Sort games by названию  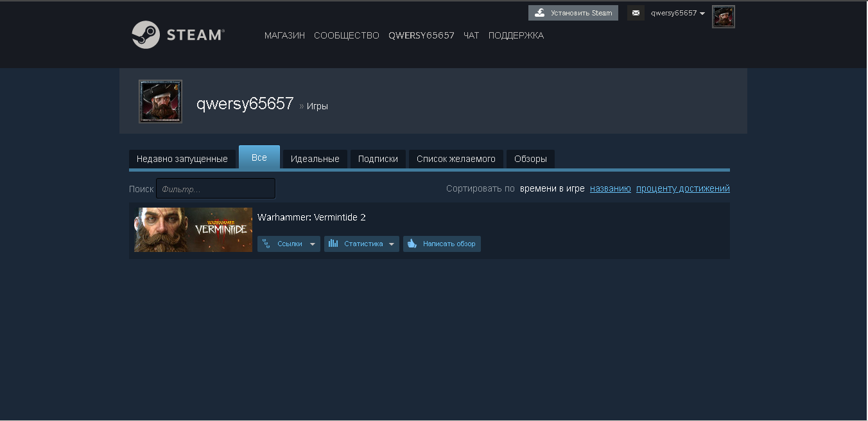tap(611, 188)
